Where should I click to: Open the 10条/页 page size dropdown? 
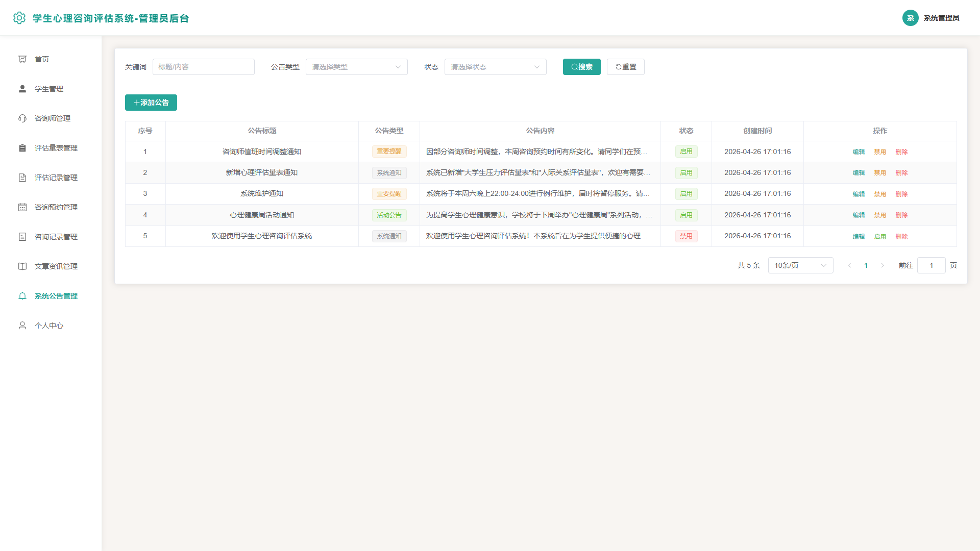click(x=800, y=265)
